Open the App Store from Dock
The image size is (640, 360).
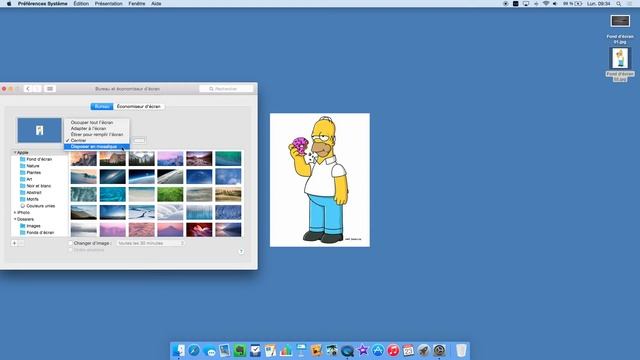coord(378,350)
